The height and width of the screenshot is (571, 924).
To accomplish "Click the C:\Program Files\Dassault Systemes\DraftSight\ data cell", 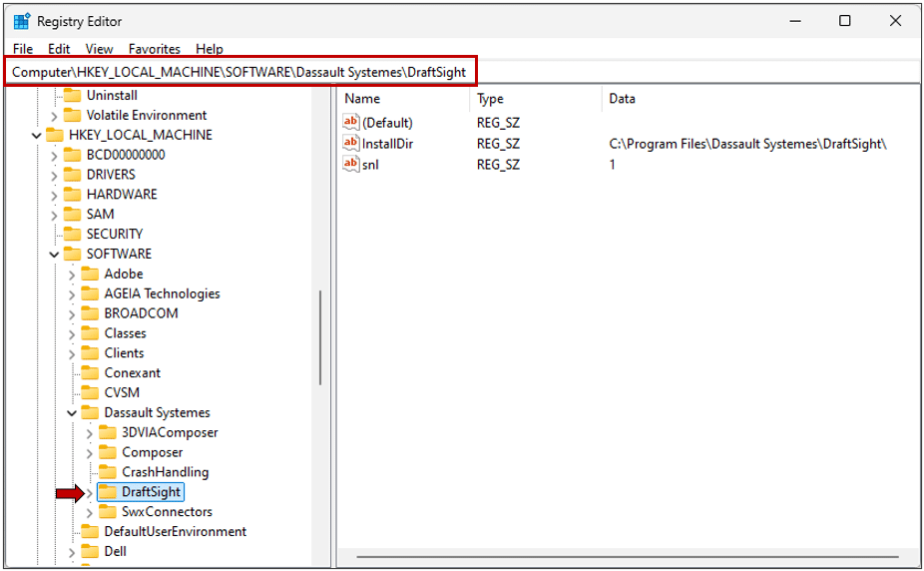I will point(747,143).
